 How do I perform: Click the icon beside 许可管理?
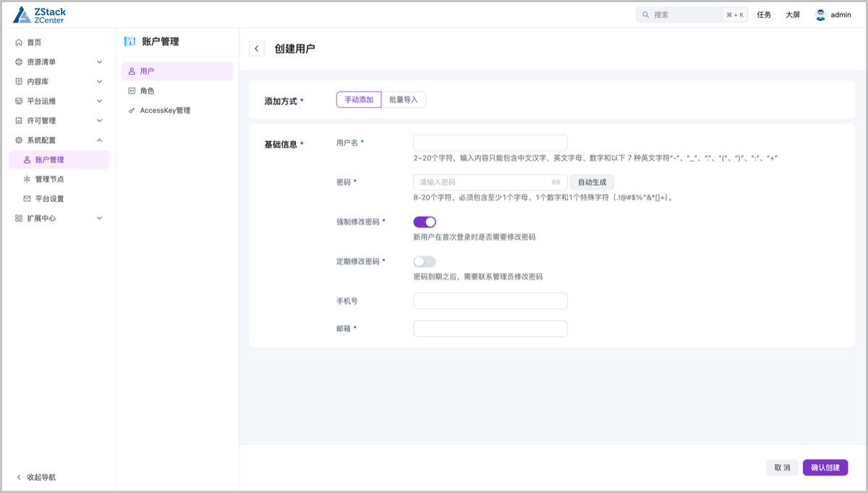[x=19, y=121]
